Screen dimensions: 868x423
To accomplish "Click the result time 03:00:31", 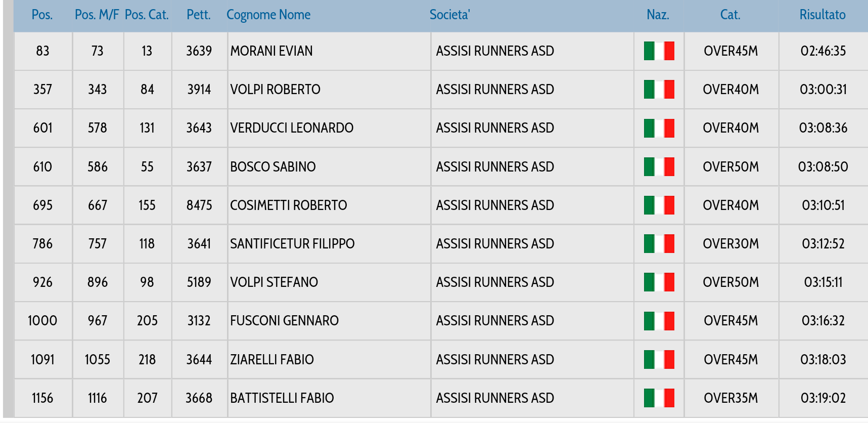I will 823,90.
